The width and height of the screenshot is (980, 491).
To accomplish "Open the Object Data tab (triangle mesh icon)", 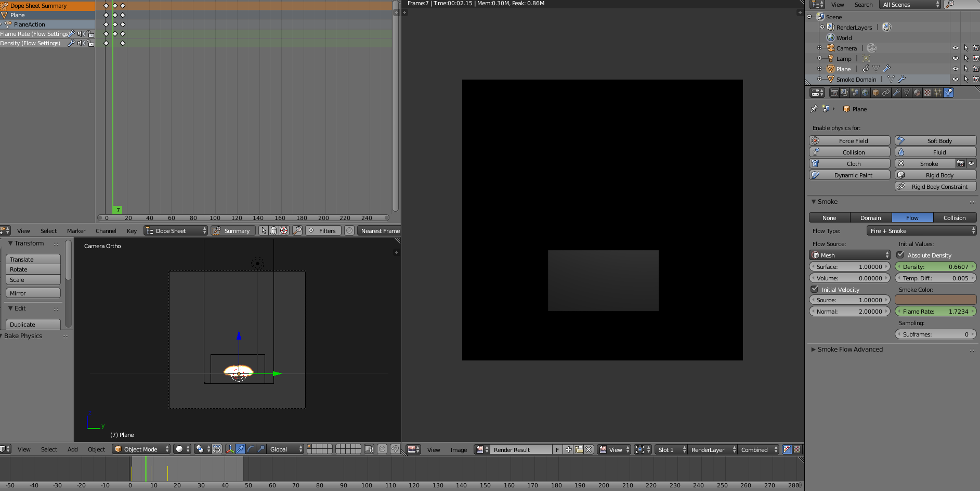I will click(x=907, y=93).
